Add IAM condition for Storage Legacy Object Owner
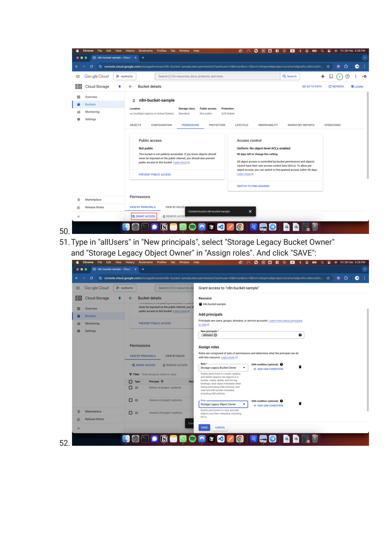Image resolution: width=392 pixels, height=554 pixels. coord(268,406)
